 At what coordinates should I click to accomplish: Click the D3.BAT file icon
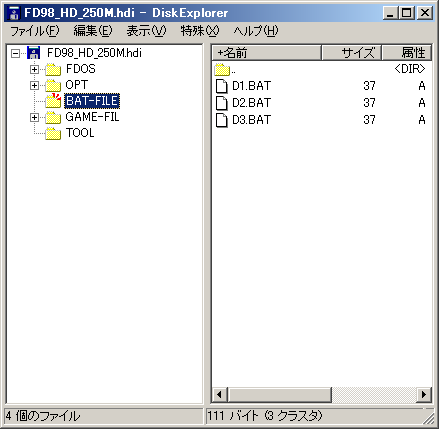222,120
